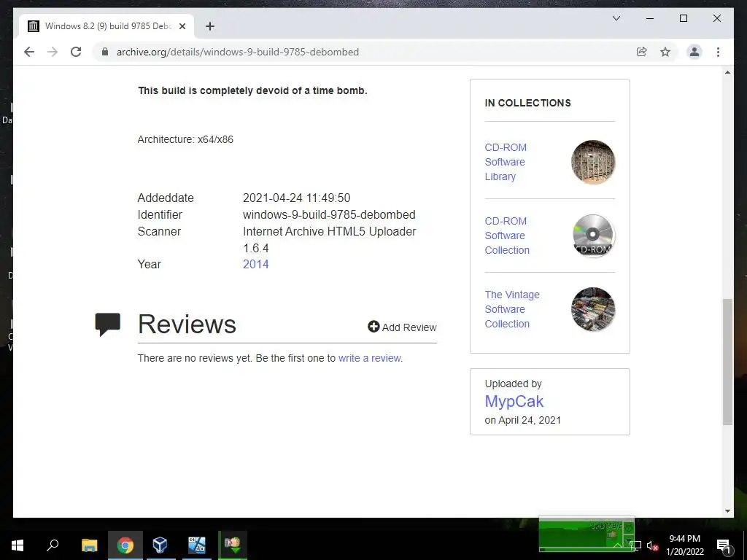This screenshot has width=747, height=560.
Task: Open the CD-ROM Software Library link
Action: (506, 162)
